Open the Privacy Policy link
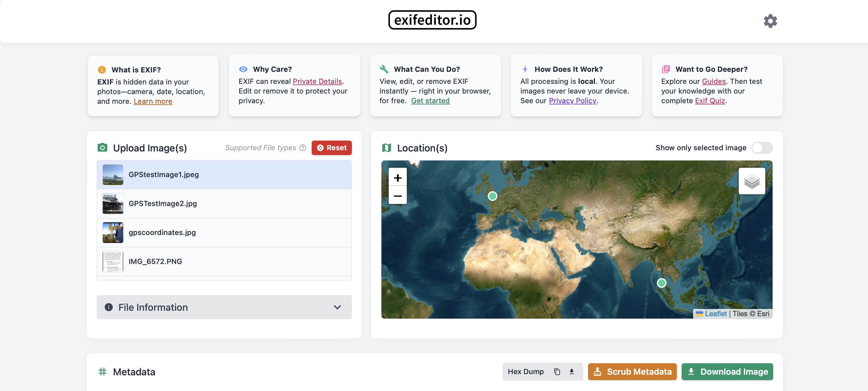The image size is (868, 391). 573,100
